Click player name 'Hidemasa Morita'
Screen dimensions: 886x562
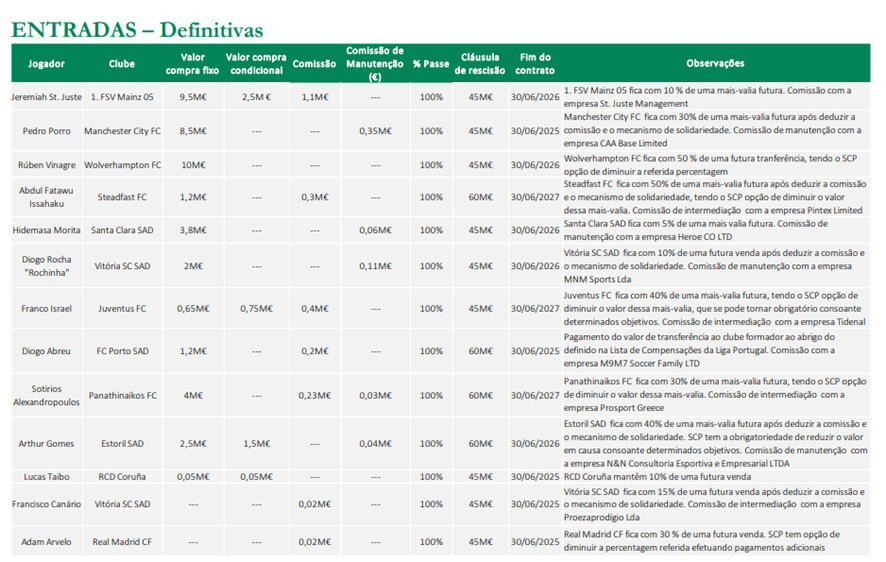46,230
